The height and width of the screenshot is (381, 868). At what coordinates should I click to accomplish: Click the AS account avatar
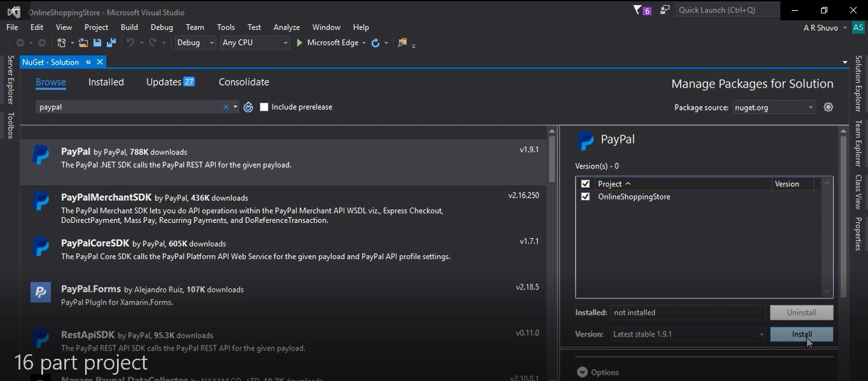pos(858,27)
